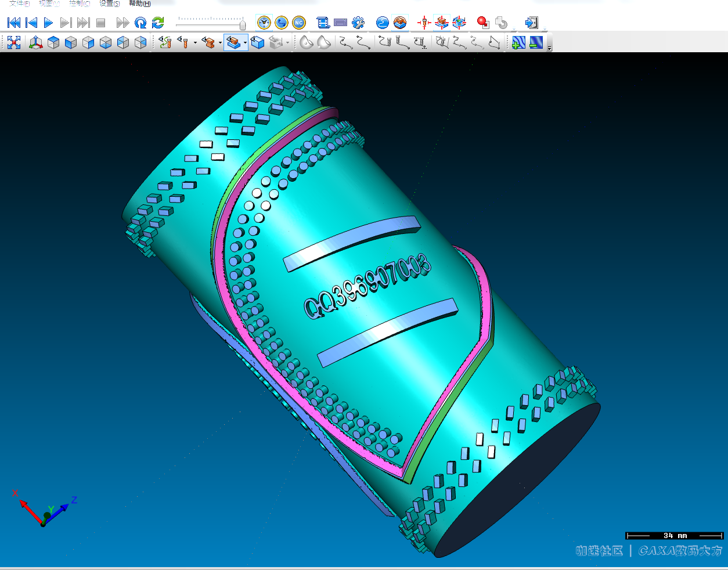The height and width of the screenshot is (570, 728).
Task: Expand the tool display dropdown arrow
Action: click(x=195, y=43)
